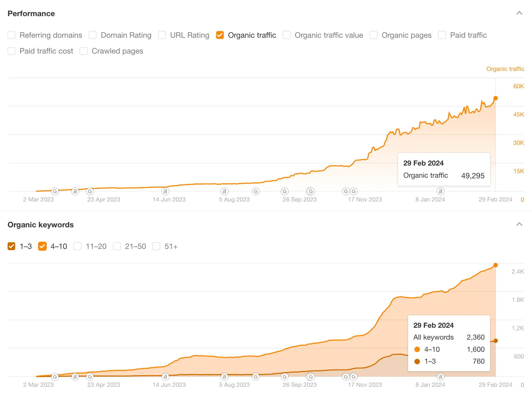Check the Organic pages box

coord(374,35)
